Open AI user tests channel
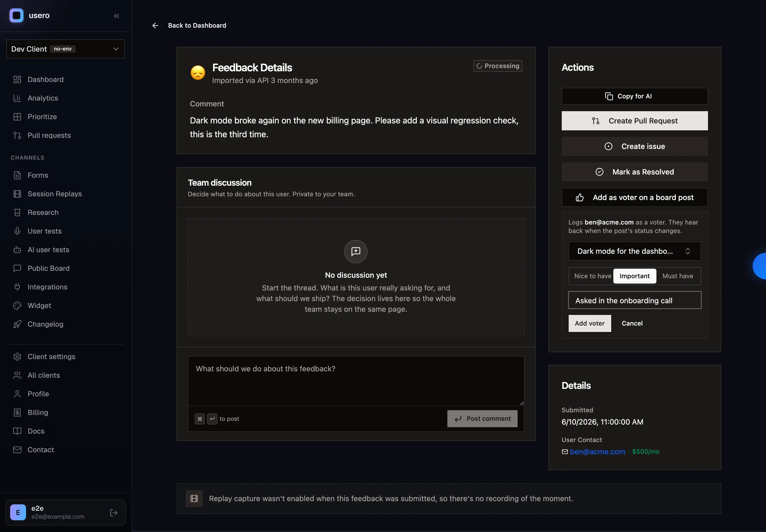Image resolution: width=766 pixels, height=532 pixels. pos(66,250)
